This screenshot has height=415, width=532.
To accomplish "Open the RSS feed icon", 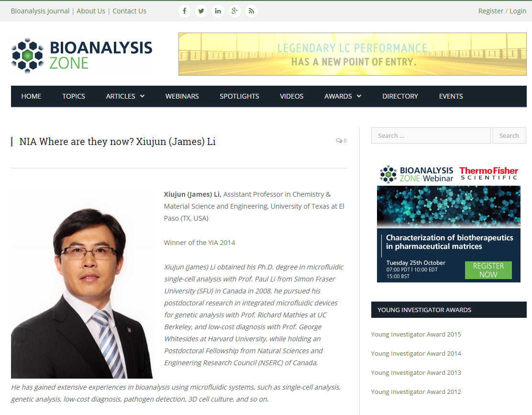I will [252, 11].
